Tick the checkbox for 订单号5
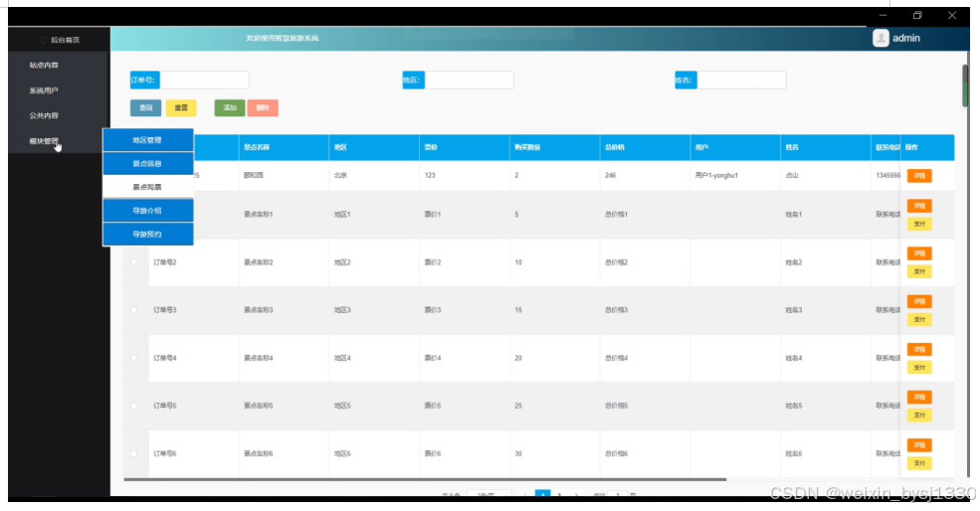Screen dimensions: 980x511 tap(133, 406)
